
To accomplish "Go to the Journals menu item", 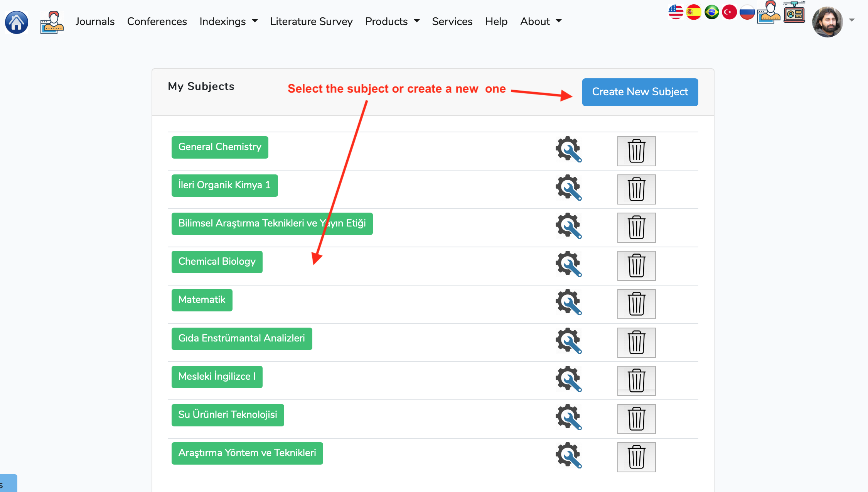I will [x=95, y=22].
